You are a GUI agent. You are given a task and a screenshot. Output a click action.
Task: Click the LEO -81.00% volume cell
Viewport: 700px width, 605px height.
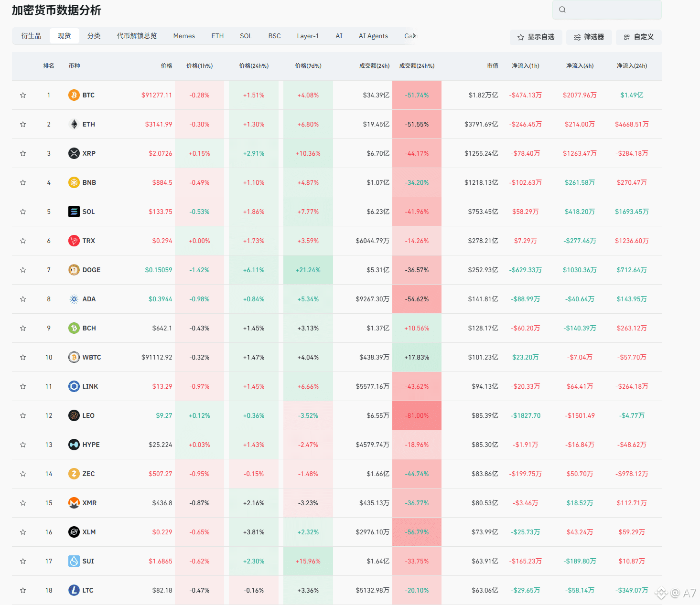[417, 415]
